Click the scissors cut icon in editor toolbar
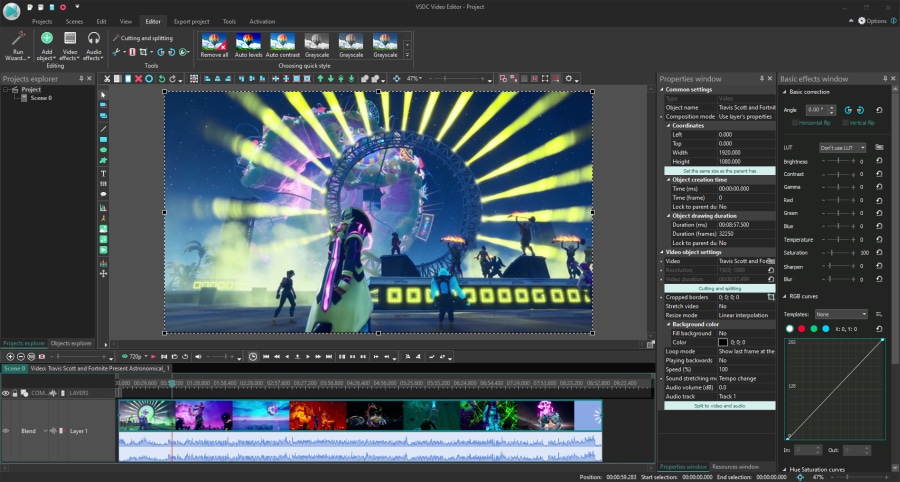Viewport: 900px width, 482px height. coord(107,79)
